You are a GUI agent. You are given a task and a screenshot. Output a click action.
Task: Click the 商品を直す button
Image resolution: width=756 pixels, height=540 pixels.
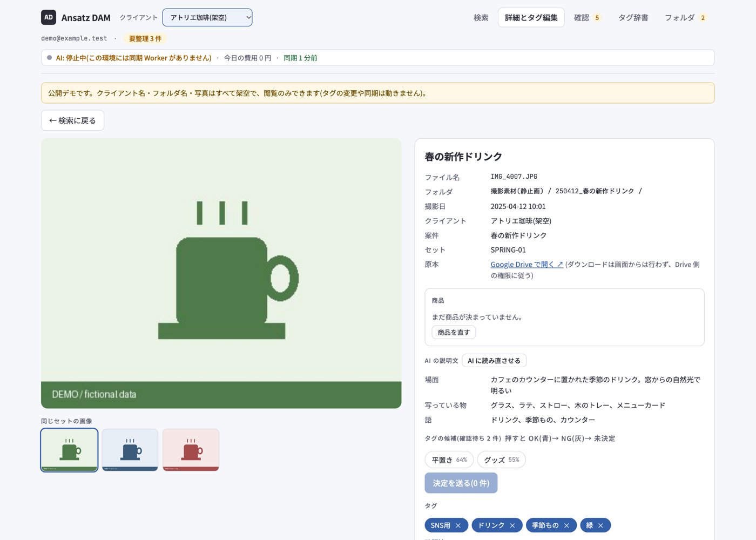click(454, 332)
